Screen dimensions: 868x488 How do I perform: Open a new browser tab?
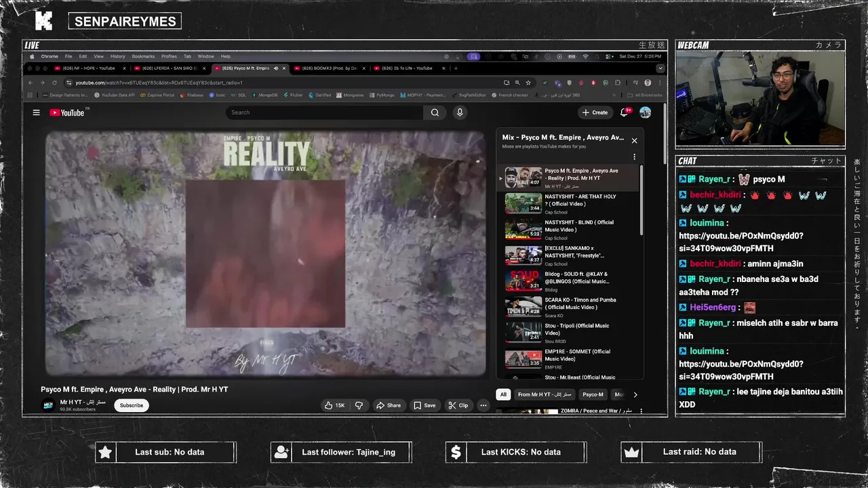coord(456,68)
